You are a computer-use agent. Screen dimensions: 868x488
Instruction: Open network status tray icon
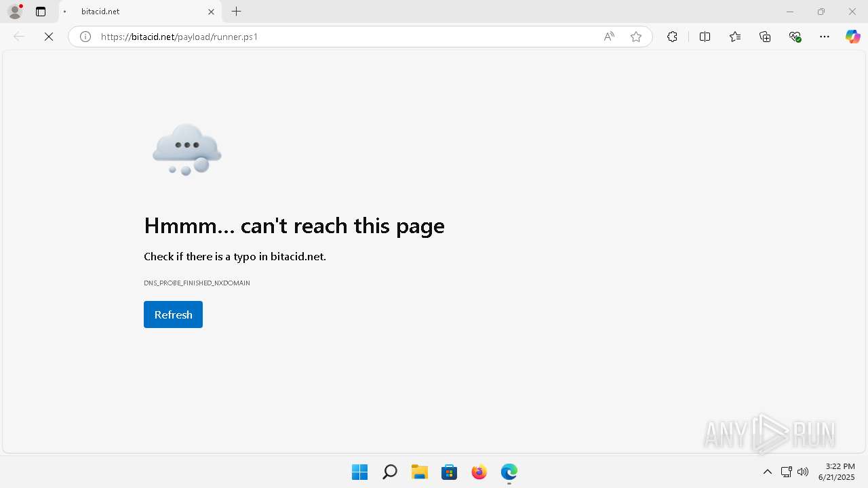[787, 472]
